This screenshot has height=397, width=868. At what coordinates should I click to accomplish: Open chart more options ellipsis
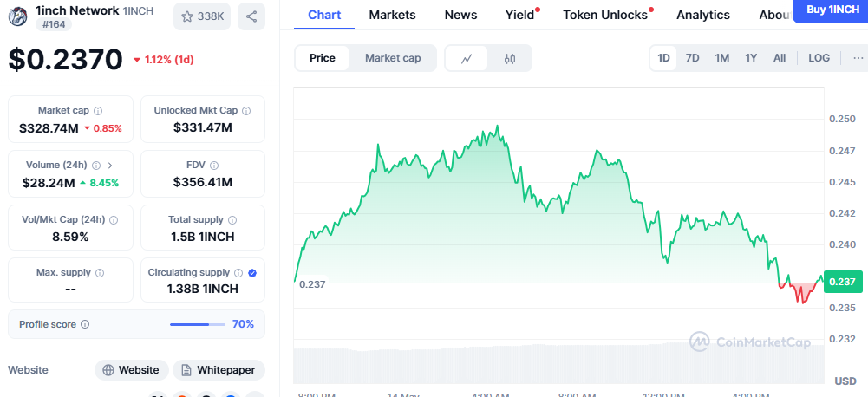coord(858,57)
